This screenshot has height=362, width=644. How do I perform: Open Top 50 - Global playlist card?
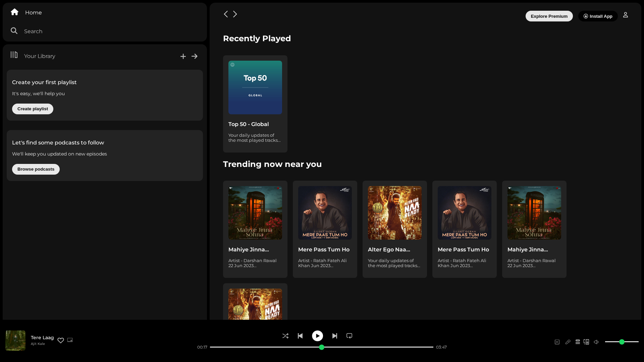coord(255,104)
